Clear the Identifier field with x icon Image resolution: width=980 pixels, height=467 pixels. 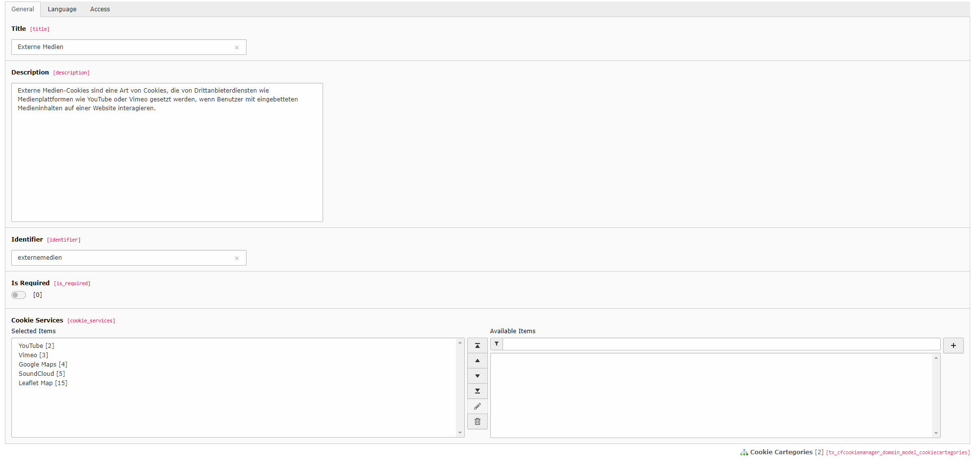point(237,258)
